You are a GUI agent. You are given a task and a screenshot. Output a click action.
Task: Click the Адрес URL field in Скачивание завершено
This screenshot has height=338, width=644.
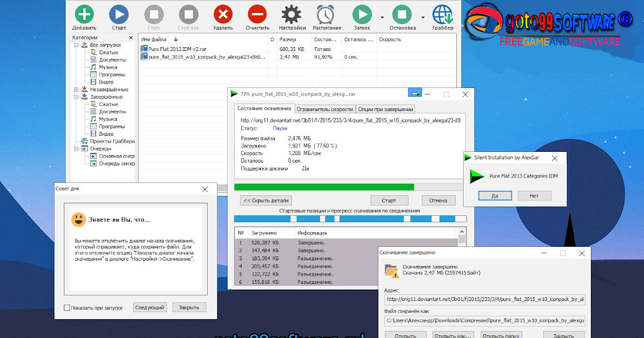tap(485, 299)
